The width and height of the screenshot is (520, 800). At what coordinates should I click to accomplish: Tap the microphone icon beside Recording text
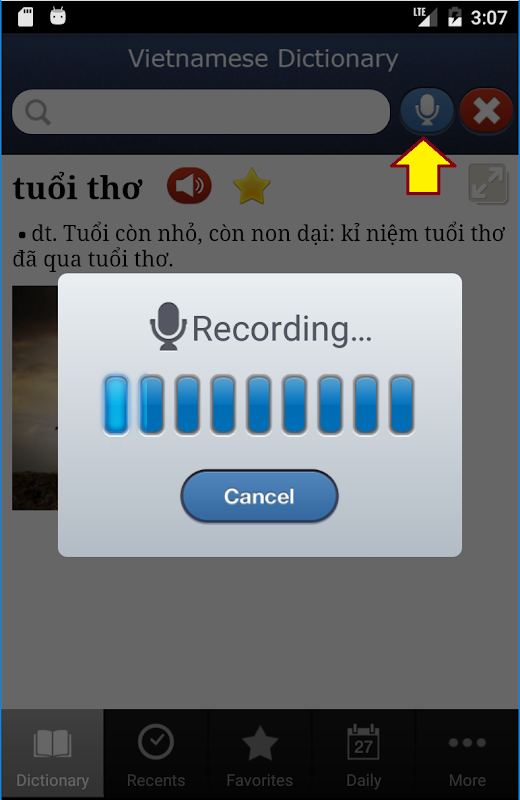168,327
